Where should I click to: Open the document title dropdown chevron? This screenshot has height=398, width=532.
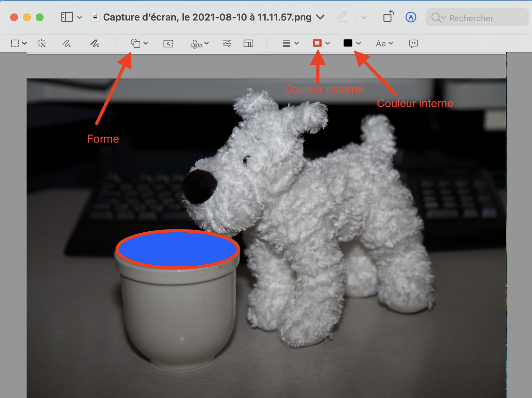[320, 17]
